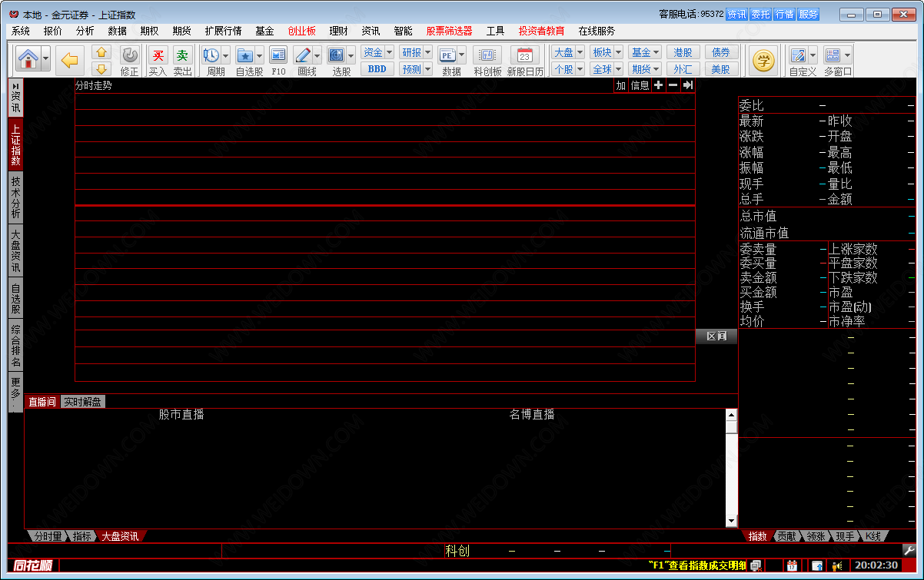Click the page up arrow icon

pos(101,52)
